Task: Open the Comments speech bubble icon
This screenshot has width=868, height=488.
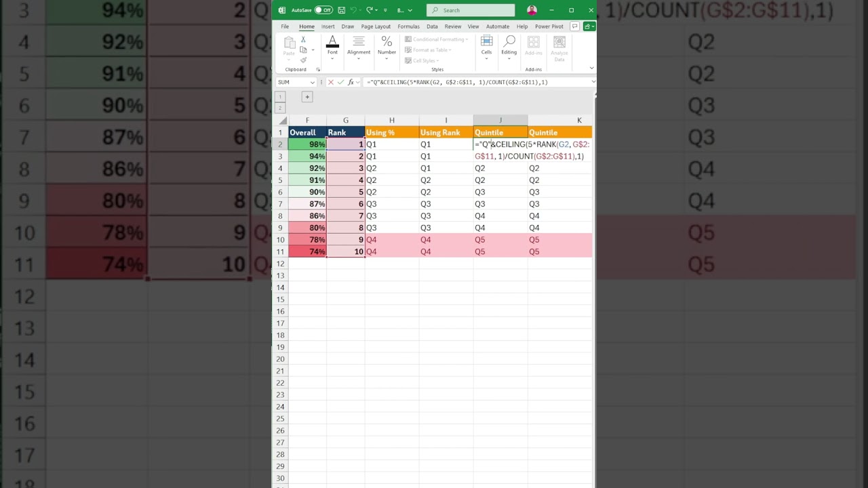Action: pyautogui.click(x=574, y=26)
